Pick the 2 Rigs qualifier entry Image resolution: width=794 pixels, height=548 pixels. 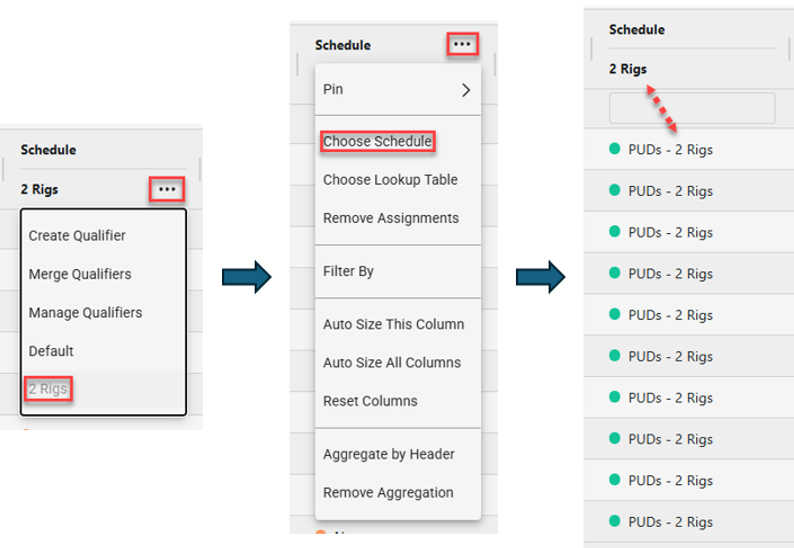[48, 389]
